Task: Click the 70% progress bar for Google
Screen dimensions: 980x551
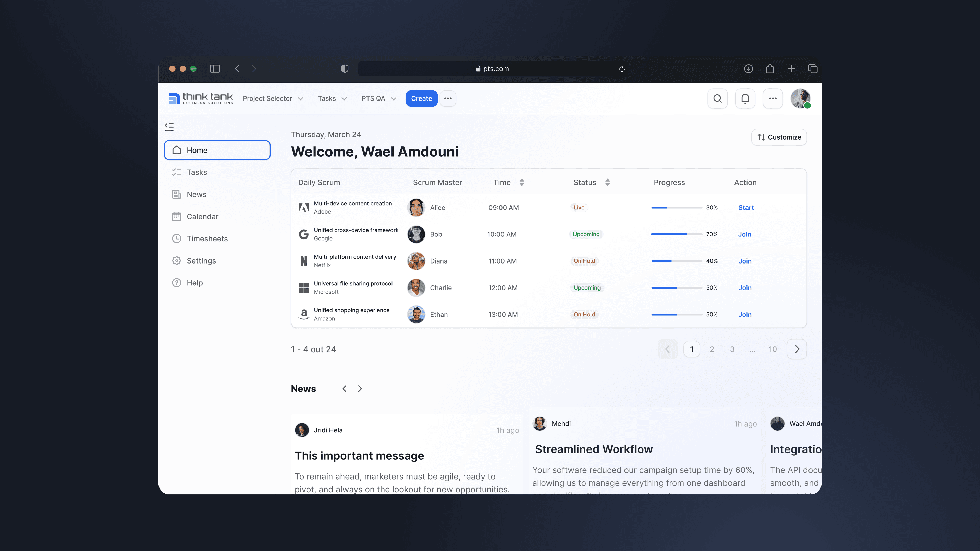Action: click(676, 234)
